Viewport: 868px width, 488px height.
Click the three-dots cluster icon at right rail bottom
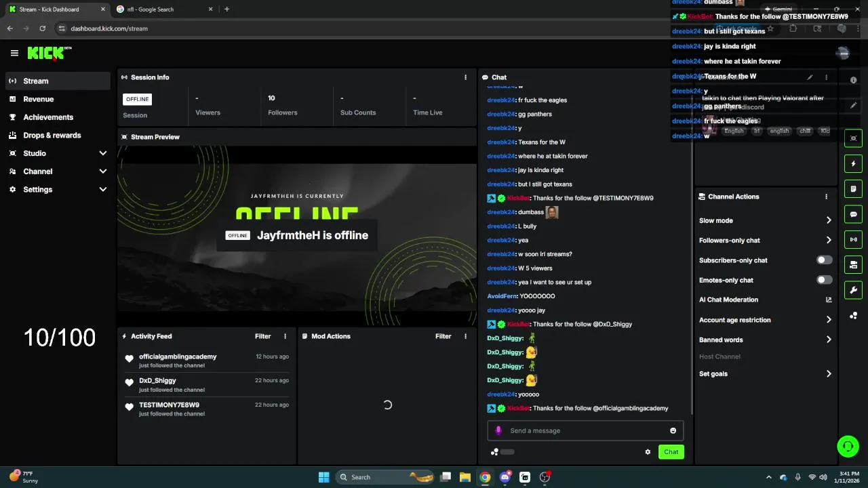(x=853, y=316)
